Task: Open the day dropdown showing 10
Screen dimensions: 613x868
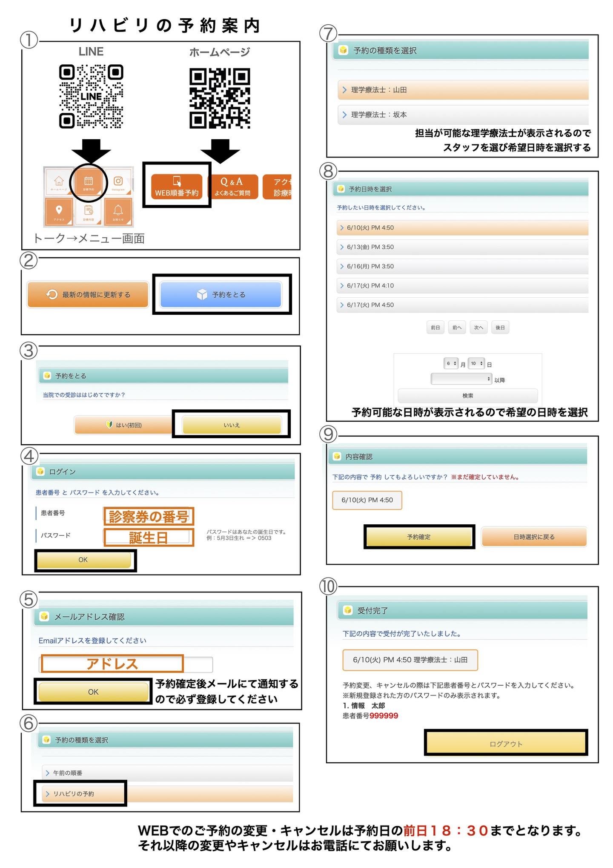Action: pyautogui.click(x=476, y=363)
